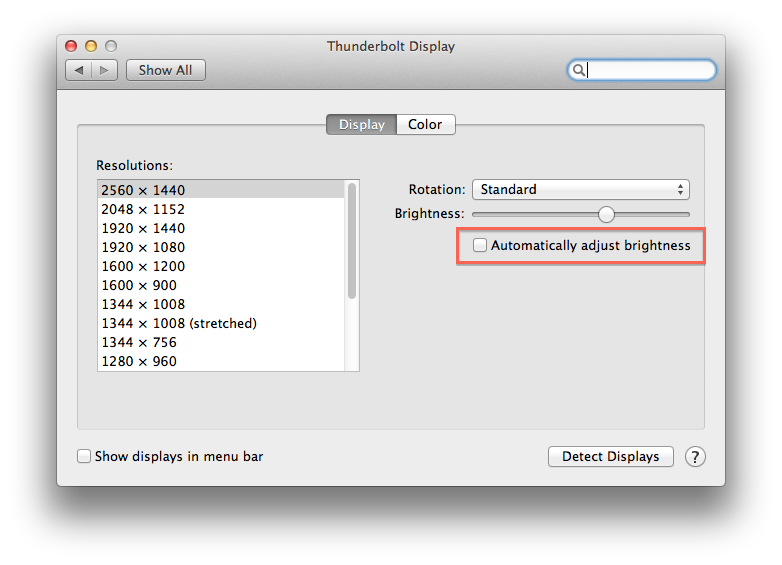Select resolution 1600 × 900

(x=221, y=285)
